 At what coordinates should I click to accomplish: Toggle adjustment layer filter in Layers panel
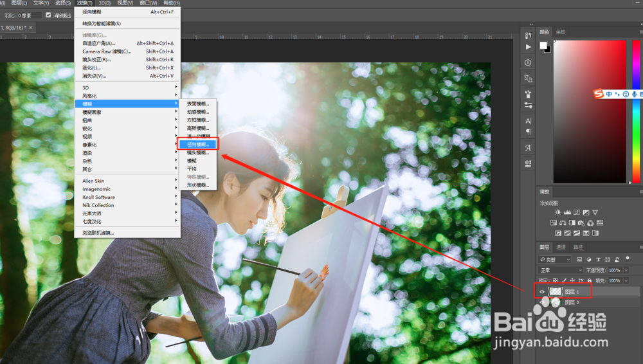pos(589,259)
